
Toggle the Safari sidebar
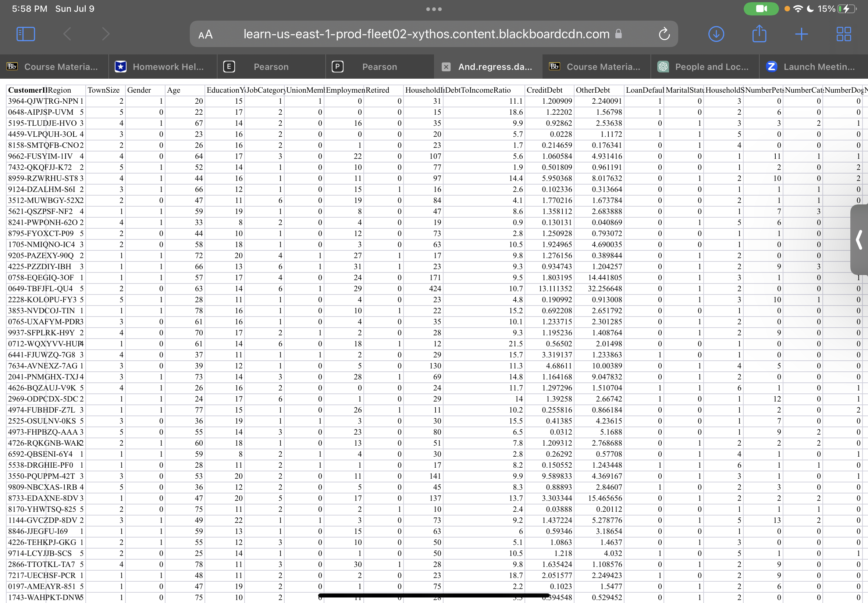26,33
